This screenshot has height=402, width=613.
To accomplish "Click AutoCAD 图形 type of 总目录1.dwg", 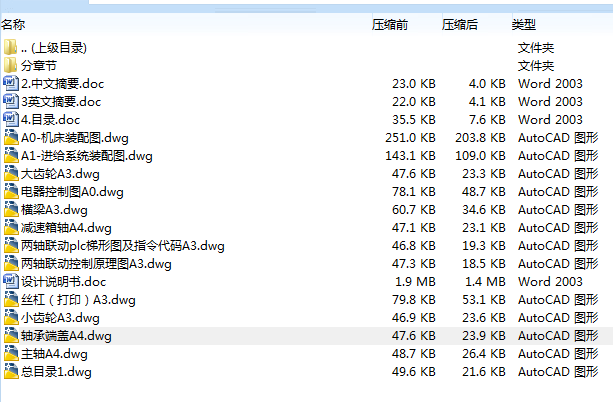I will click(x=558, y=371).
